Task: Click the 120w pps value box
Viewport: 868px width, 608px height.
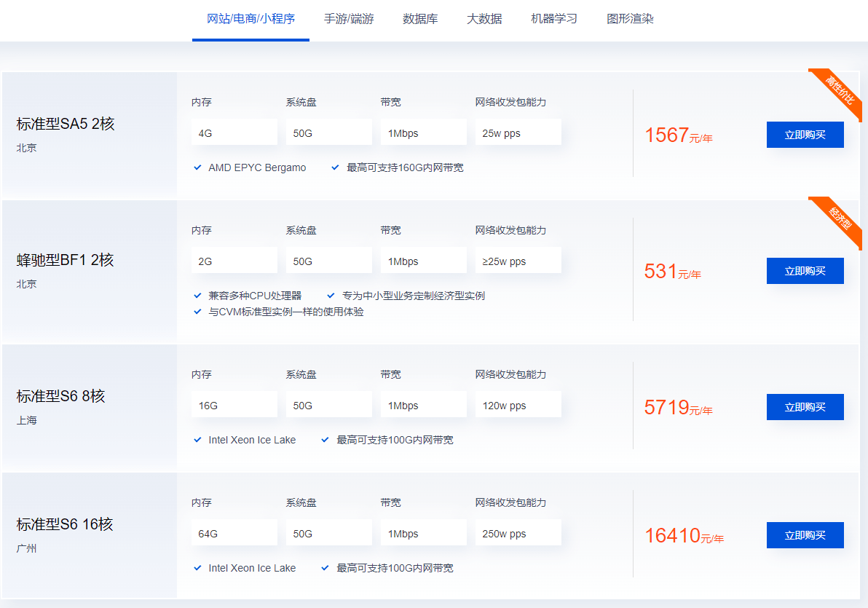Action: tap(518, 406)
